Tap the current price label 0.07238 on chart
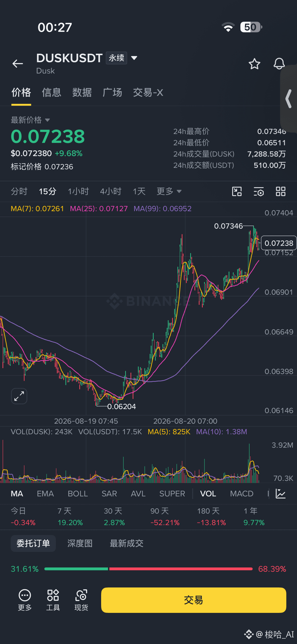This screenshot has width=297, height=644. click(279, 243)
